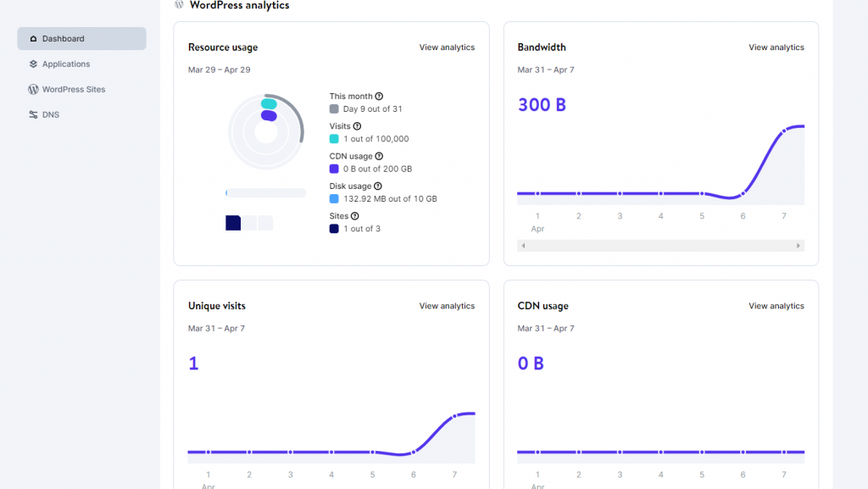
Task: Click the light blue Disk usage legend swatch
Action: pyautogui.click(x=334, y=198)
